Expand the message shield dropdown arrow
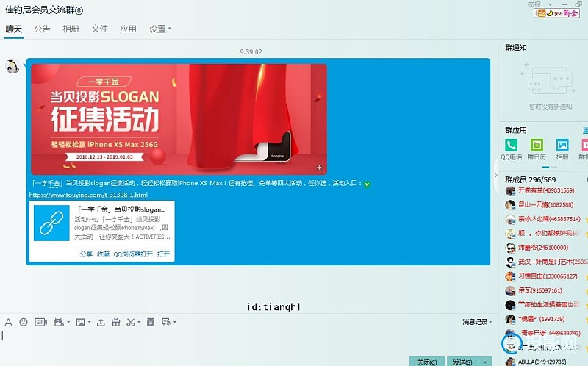This screenshot has width=588, height=366. (x=175, y=322)
